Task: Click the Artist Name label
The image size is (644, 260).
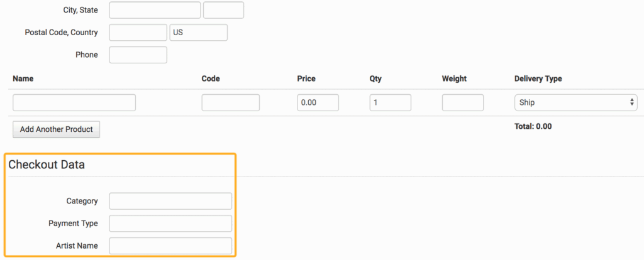Action: (75, 246)
